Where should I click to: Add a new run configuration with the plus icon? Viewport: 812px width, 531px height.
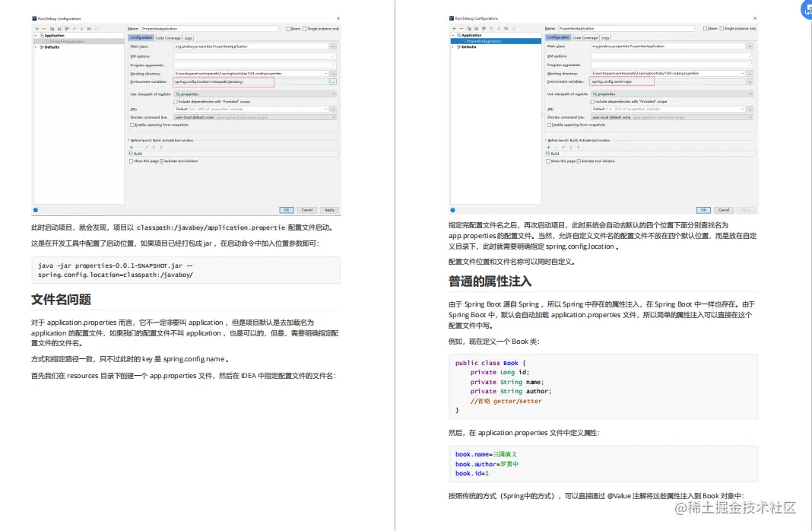pos(36,28)
